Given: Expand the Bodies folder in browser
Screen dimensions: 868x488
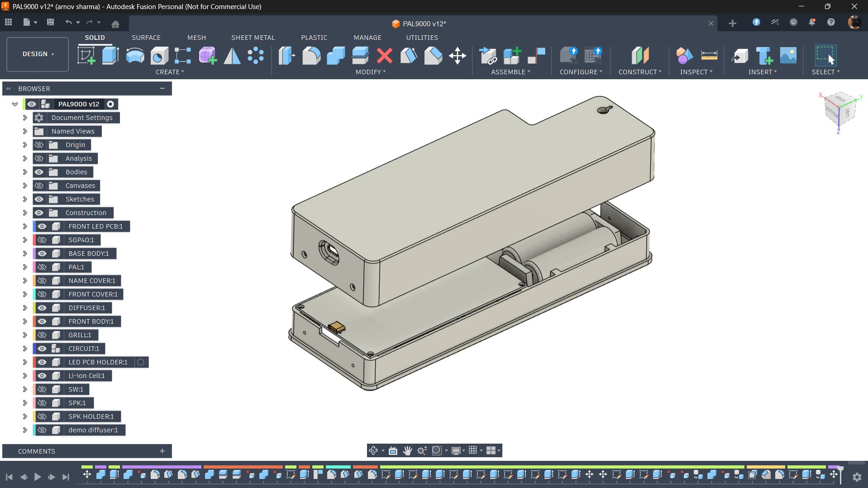Looking at the screenshot, I should pos(25,172).
